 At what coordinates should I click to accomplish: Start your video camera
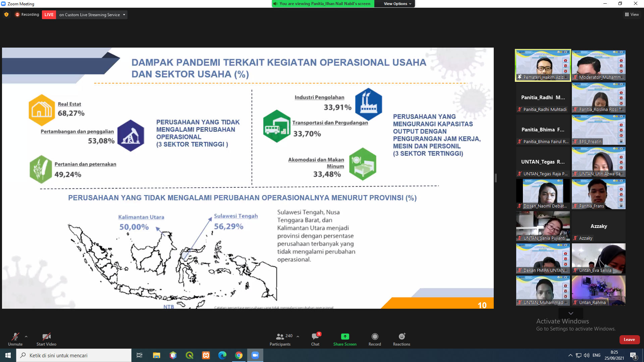click(x=46, y=339)
